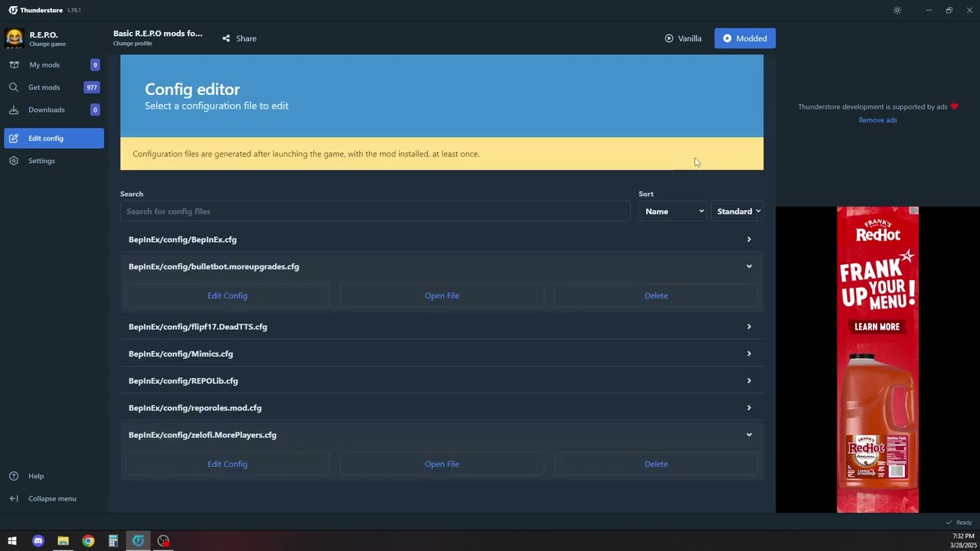Open Discord from taskbar
The height and width of the screenshot is (551, 980).
pyautogui.click(x=38, y=541)
